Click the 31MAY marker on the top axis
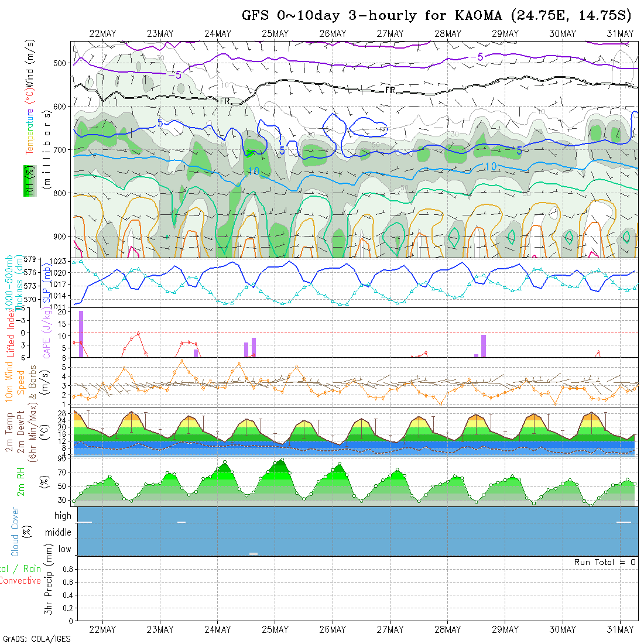 point(619,33)
